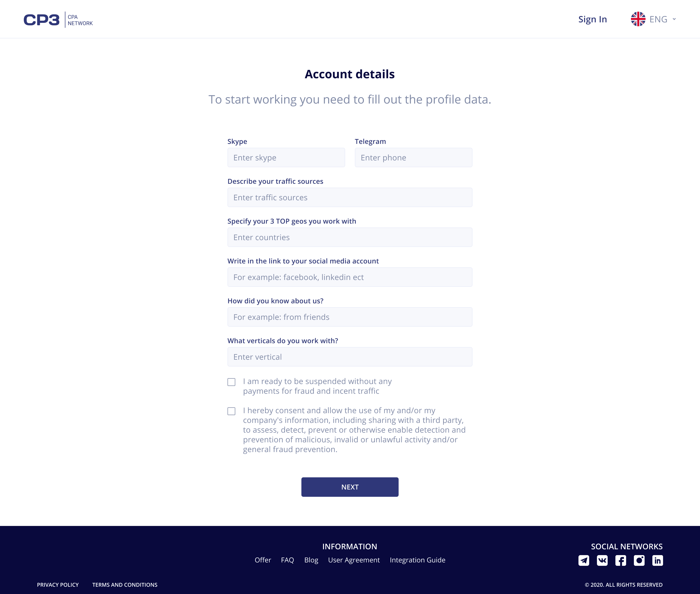Click the UK flag language icon
This screenshot has height=594, width=700.
click(x=638, y=19)
